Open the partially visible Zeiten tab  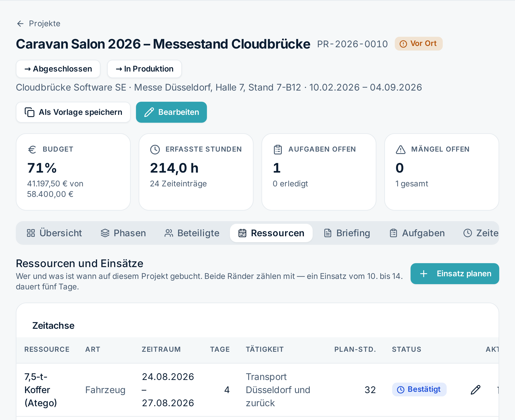[x=481, y=233]
